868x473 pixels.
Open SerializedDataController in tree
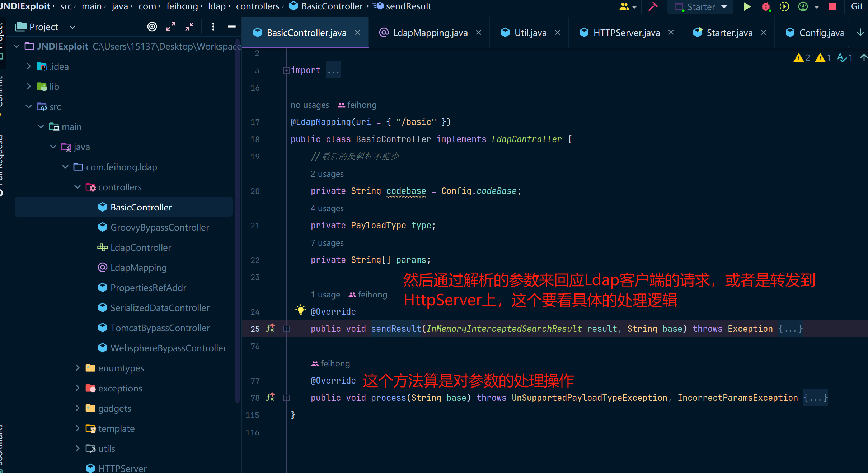pos(160,308)
